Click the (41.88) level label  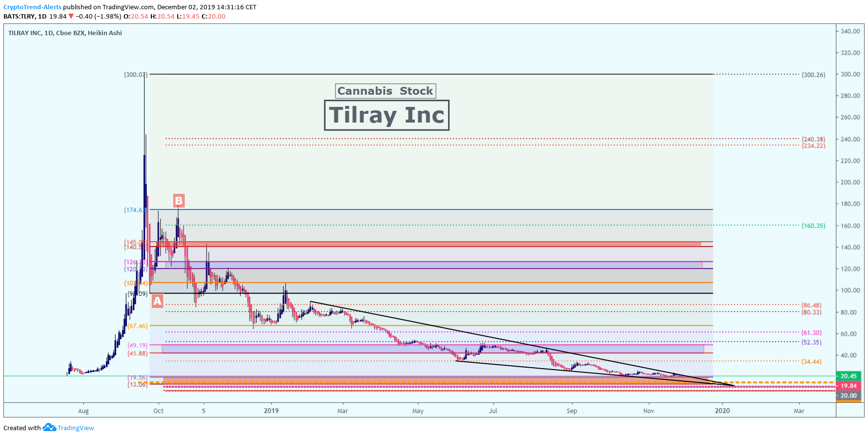[138, 353]
